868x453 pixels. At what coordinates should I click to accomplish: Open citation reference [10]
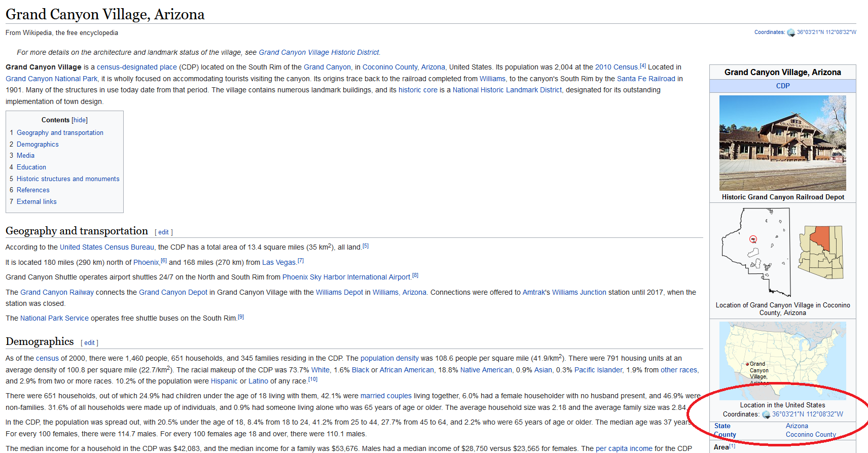(313, 379)
